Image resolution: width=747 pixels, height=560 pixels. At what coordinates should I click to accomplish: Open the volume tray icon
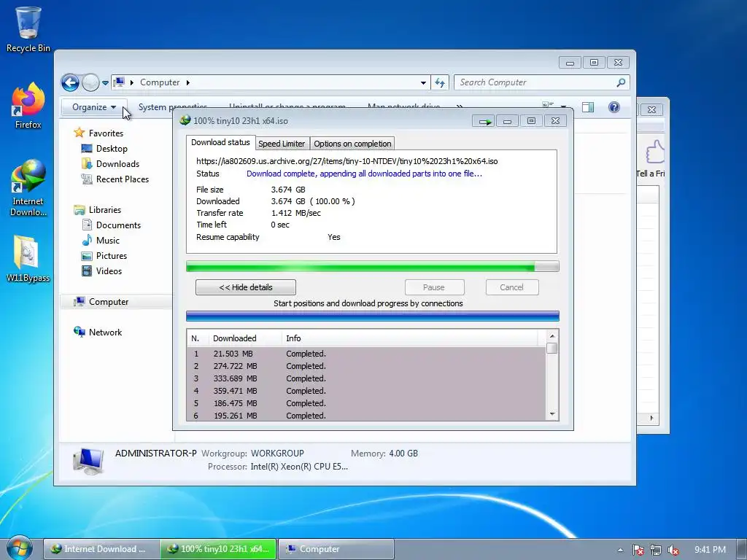[673, 550]
